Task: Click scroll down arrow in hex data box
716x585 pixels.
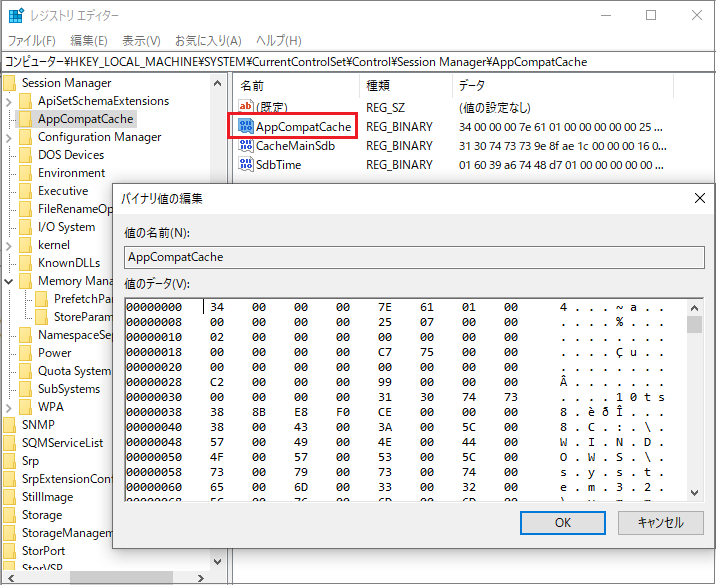Action: pos(695,492)
